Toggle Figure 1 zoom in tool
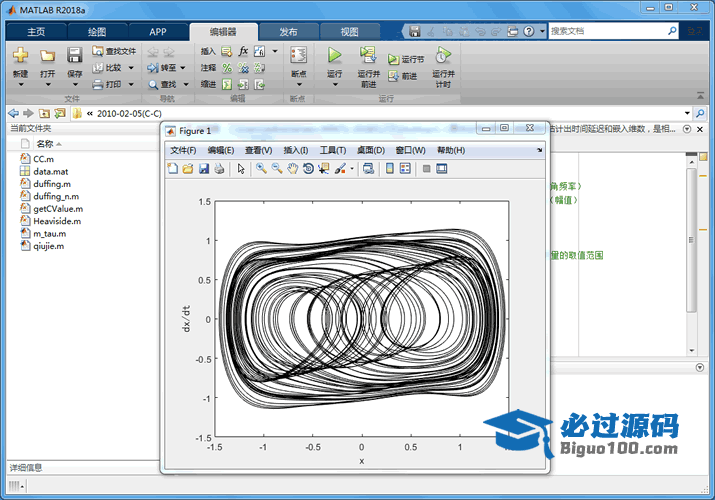Image resolution: width=715 pixels, height=500 pixels. coord(261,169)
